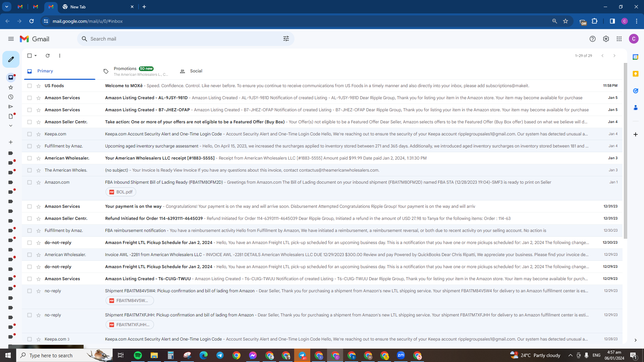Star the Amazon.com Bill of Lading email
The width and height of the screenshot is (644, 362).
[x=39, y=182]
